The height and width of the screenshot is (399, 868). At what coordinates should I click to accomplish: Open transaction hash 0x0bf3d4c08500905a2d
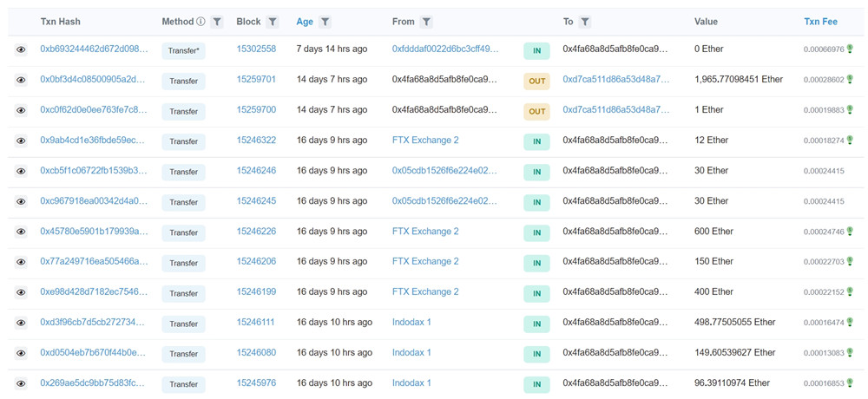[94, 80]
